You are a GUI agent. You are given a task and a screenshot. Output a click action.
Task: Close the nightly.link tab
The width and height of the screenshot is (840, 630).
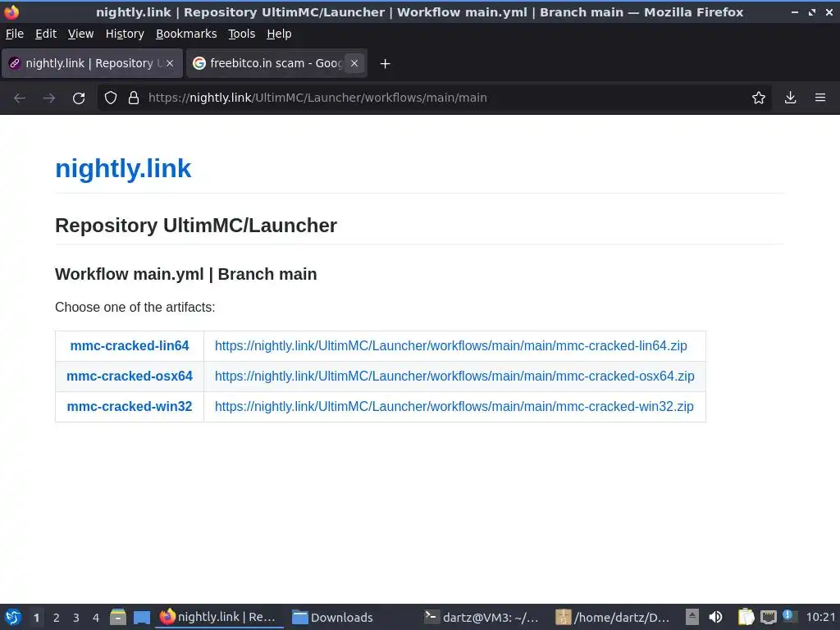(169, 63)
